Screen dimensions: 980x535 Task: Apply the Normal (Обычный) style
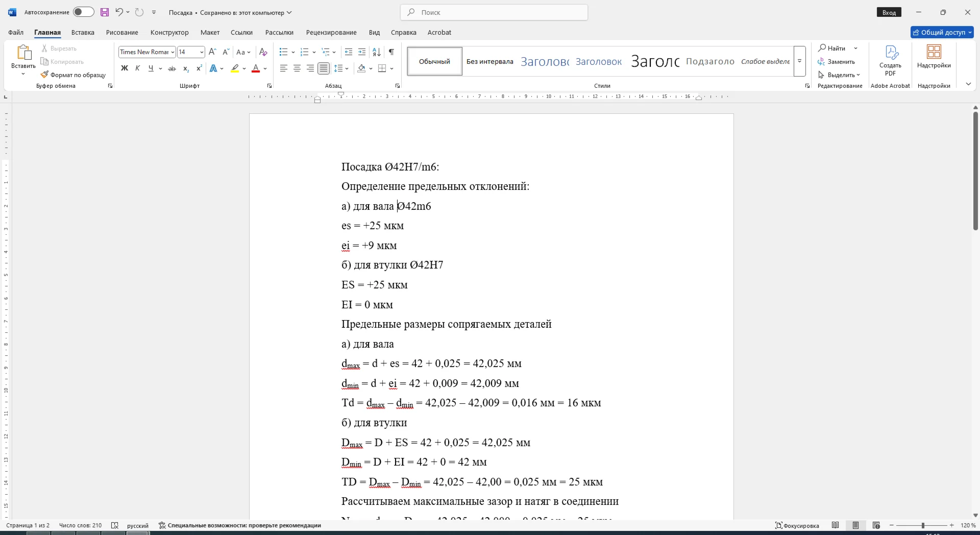coord(435,61)
